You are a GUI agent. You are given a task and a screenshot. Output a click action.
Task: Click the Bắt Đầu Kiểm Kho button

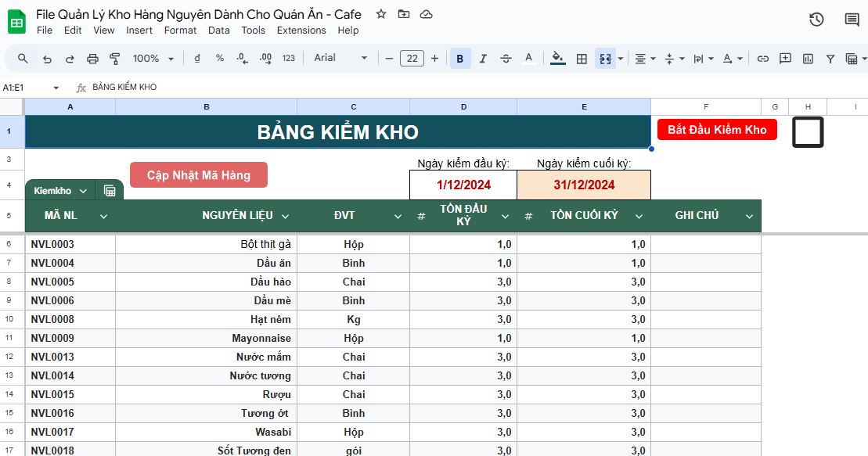point(717,130)
